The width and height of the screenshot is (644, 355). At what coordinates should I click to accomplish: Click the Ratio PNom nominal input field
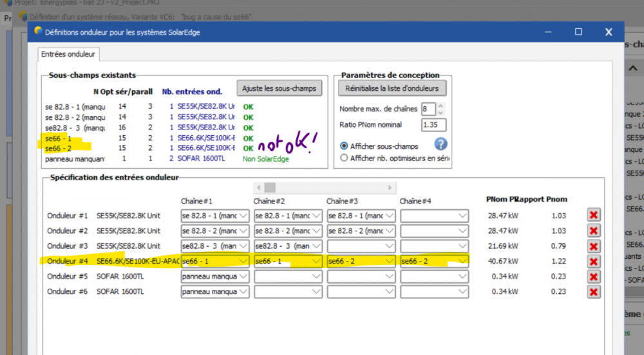point(433,124)
